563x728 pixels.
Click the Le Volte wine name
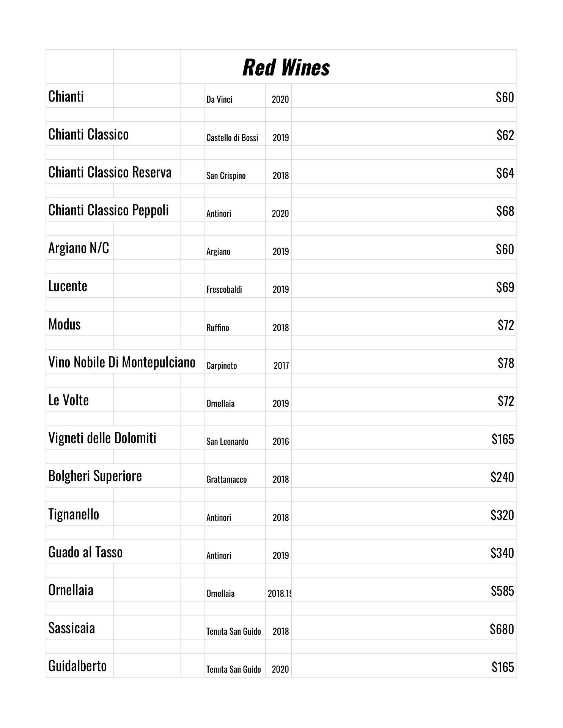tap(68, 400)
